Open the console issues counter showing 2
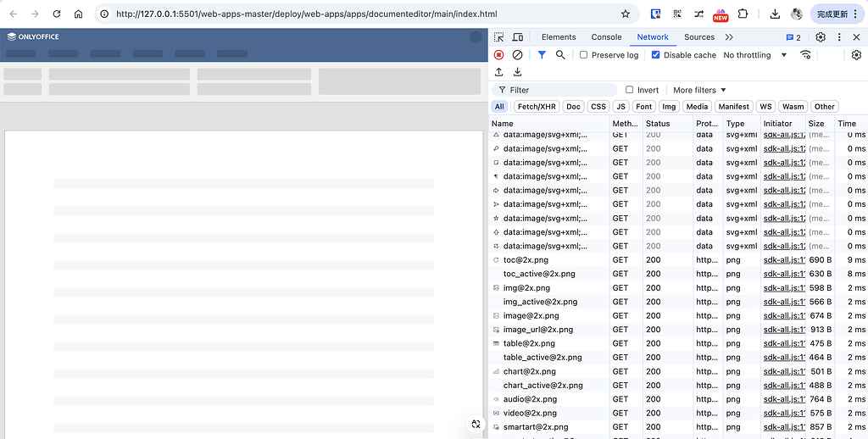The image size is (868, 439). coord(793,37)
